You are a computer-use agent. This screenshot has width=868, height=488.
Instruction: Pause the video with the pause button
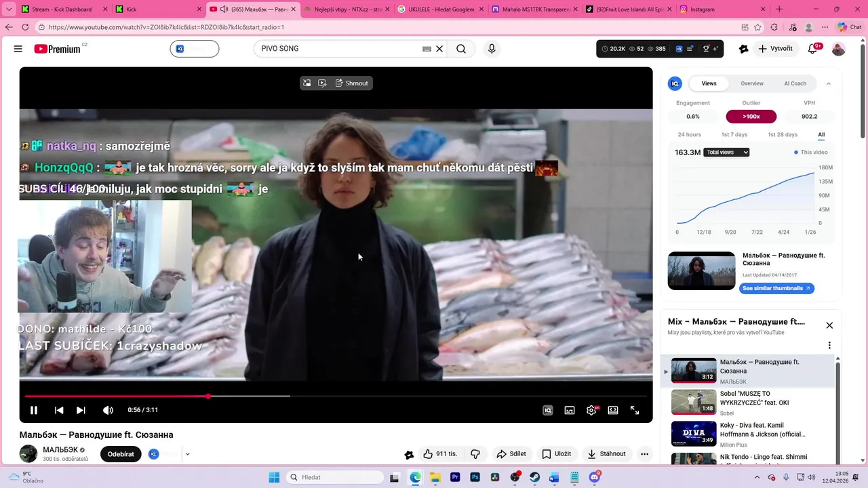33,410
